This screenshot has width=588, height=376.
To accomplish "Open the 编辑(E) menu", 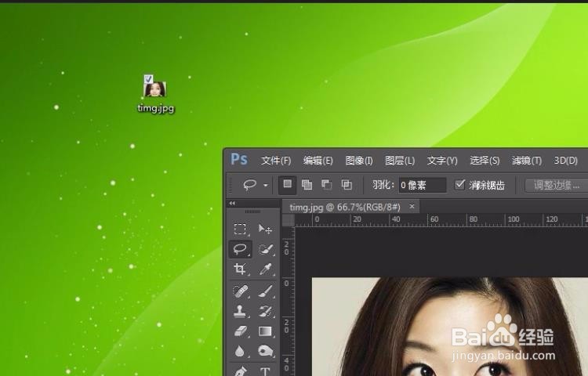I will click(x=318, y=161).
